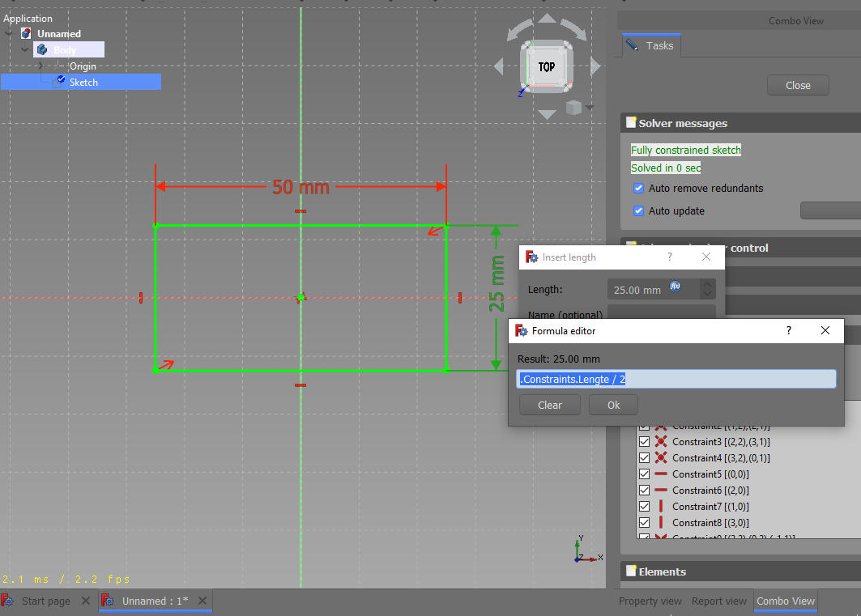This screenshot has height=616, width=861.
Task: Toggle Auto remove redundants checkbox
Action: tap(638, 188)
